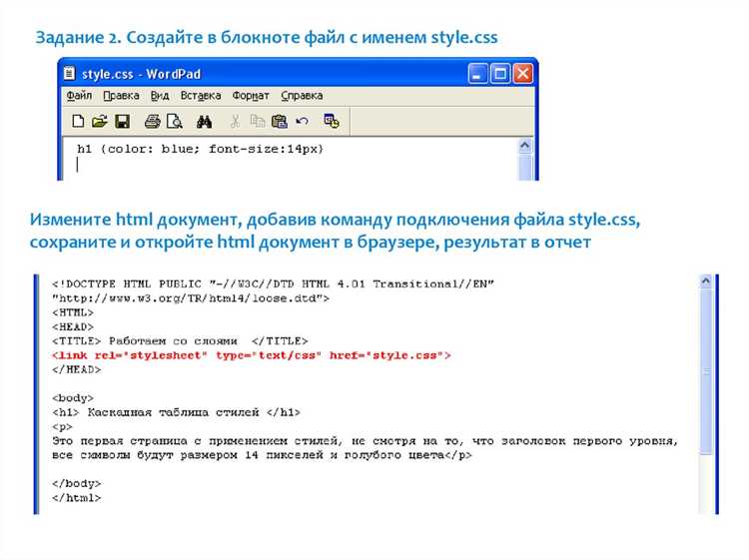Viewport: 749px width, 560px height.
Task: Click the WordPad document icon in title bar
Action: pos(70,74)
